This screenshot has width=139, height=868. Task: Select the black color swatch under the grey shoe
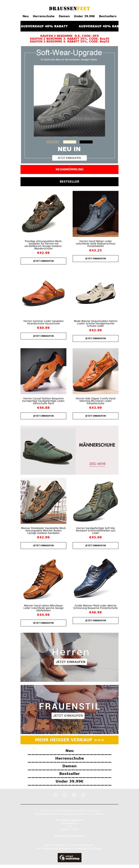[86, 142]
